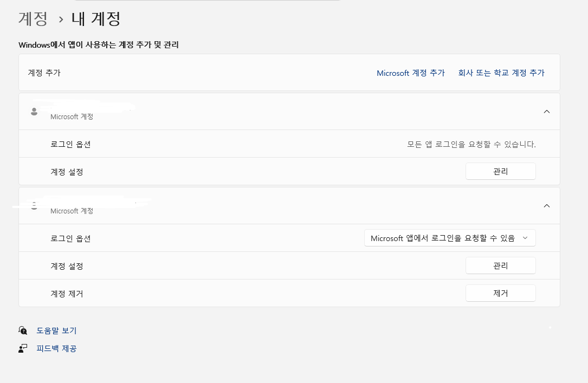The height and width of the screenshot is (383, 588).
Task: Collapse the second Microsoft account with 제거 option
Action: click(547, 206)
